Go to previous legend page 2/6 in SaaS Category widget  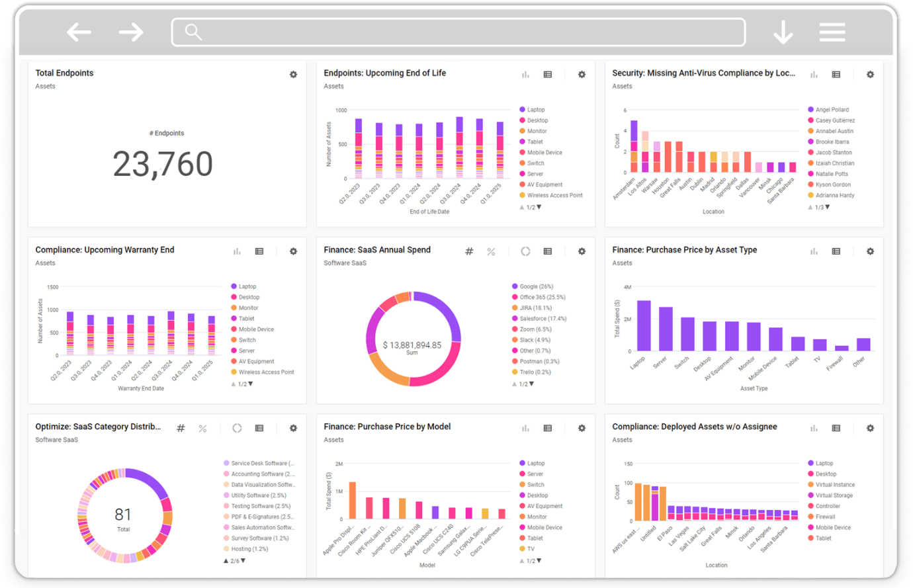(226, 560)
